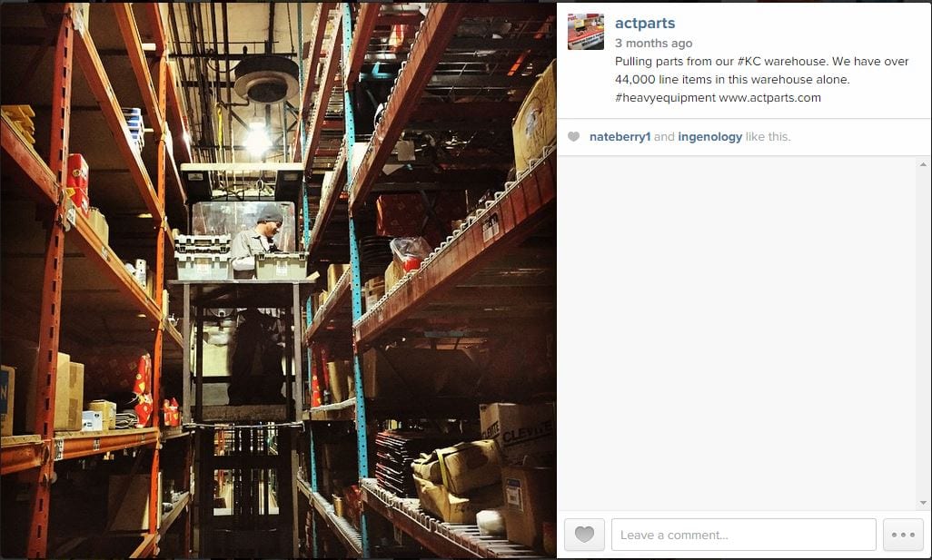Open the #heavyequipment hashtag
Image resolution: width=932 pixels, height=560 pixels.
pos(665,98)
